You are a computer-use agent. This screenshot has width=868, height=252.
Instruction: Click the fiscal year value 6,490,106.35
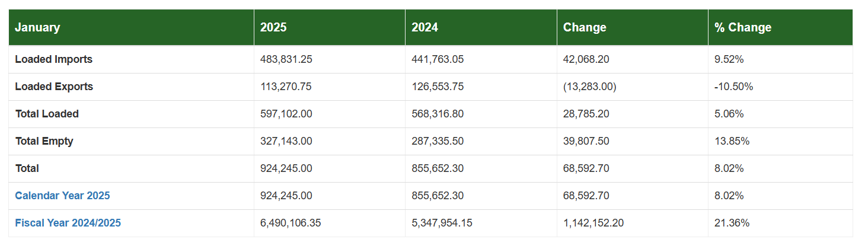[x=291, y=223]
